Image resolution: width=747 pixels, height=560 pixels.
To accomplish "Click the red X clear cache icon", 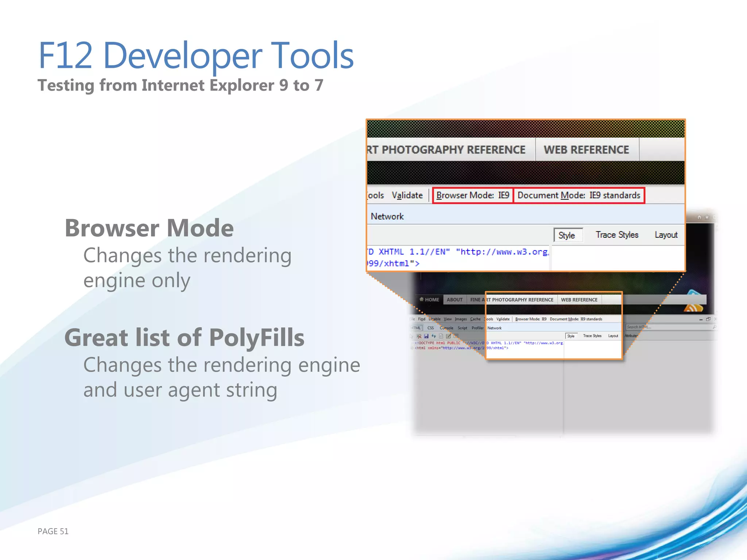I will 419,336.
